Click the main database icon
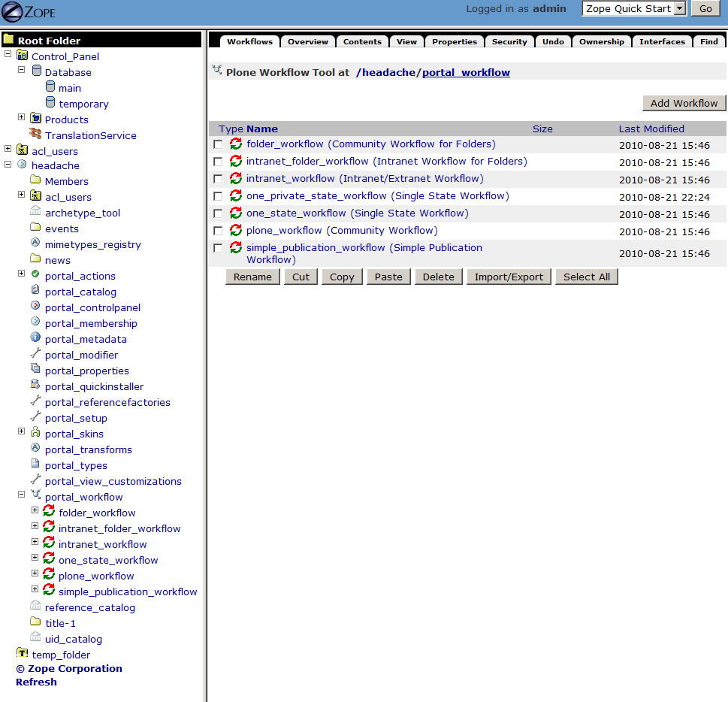 (50, 86)
